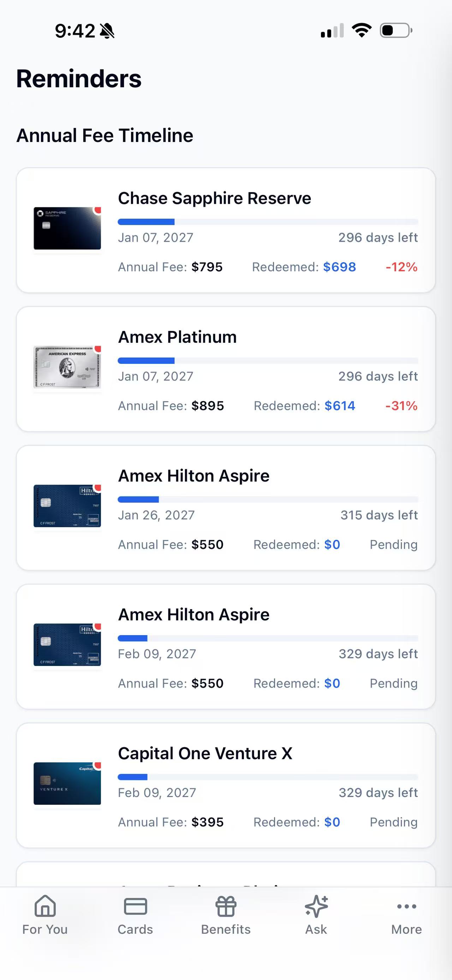
Task: Open Capital One Venture X reminder title
Action: (x=205, y=753)
